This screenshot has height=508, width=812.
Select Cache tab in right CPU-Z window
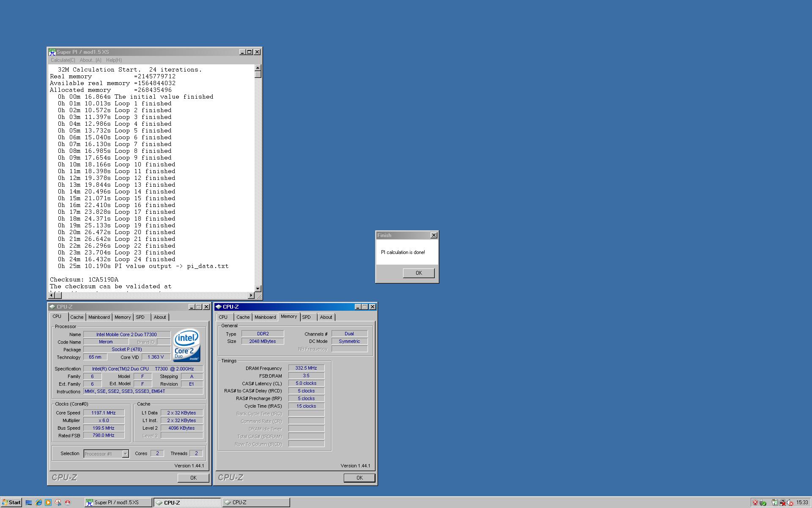[243, 317]
